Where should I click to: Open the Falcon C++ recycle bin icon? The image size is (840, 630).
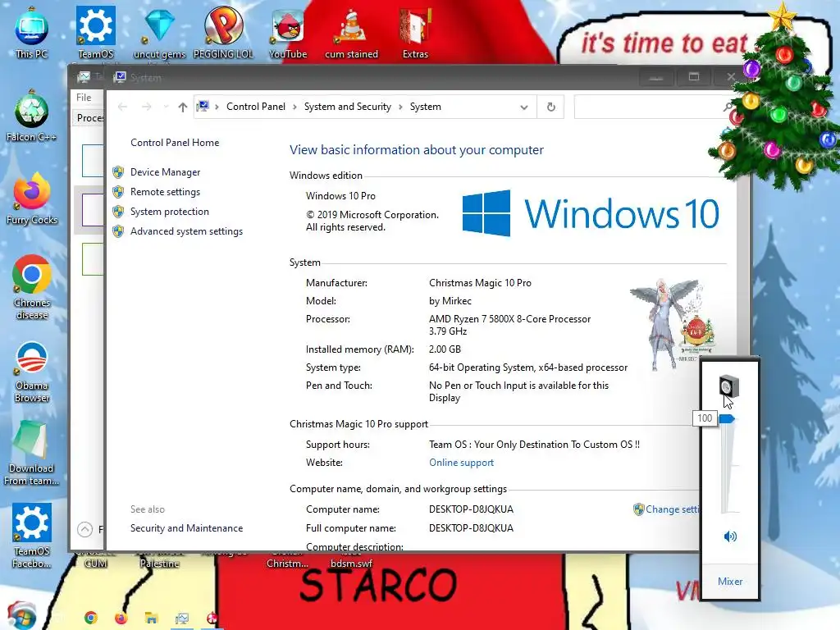(31, 116)
